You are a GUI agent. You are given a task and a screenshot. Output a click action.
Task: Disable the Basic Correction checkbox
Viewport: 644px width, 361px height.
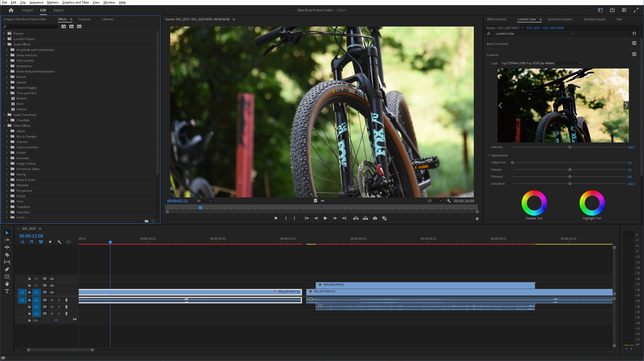coord(634,43)
